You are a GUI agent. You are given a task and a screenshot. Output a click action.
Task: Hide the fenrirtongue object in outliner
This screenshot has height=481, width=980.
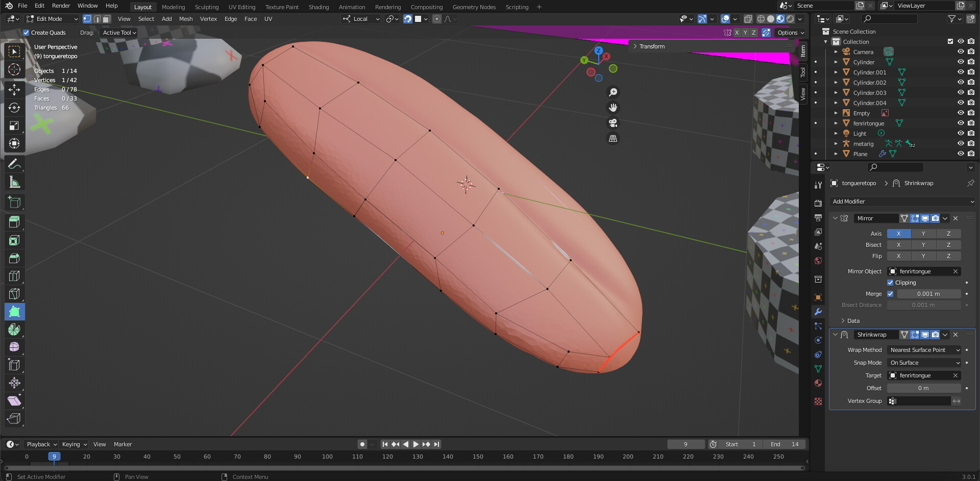pos(960,123)
